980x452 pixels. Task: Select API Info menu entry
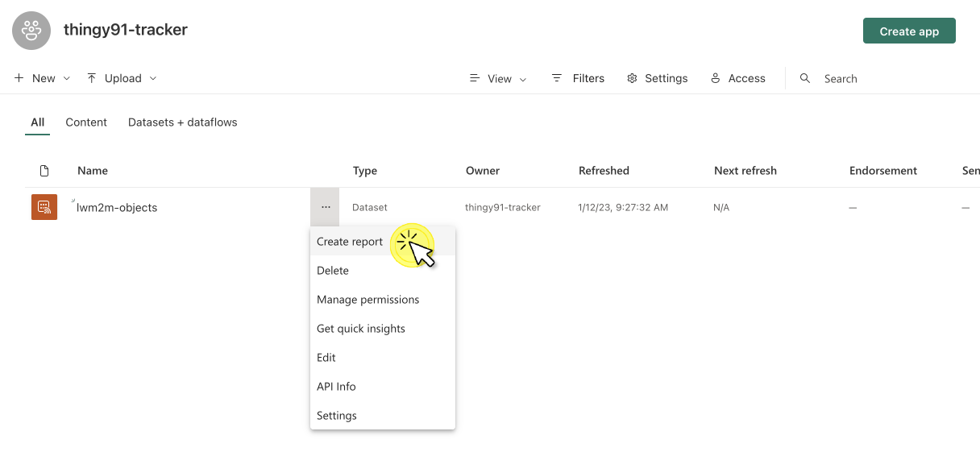(383, 387)
